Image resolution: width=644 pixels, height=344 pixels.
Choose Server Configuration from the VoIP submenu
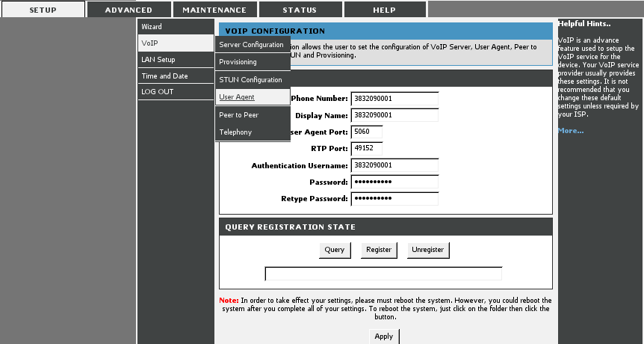point(252,45)
